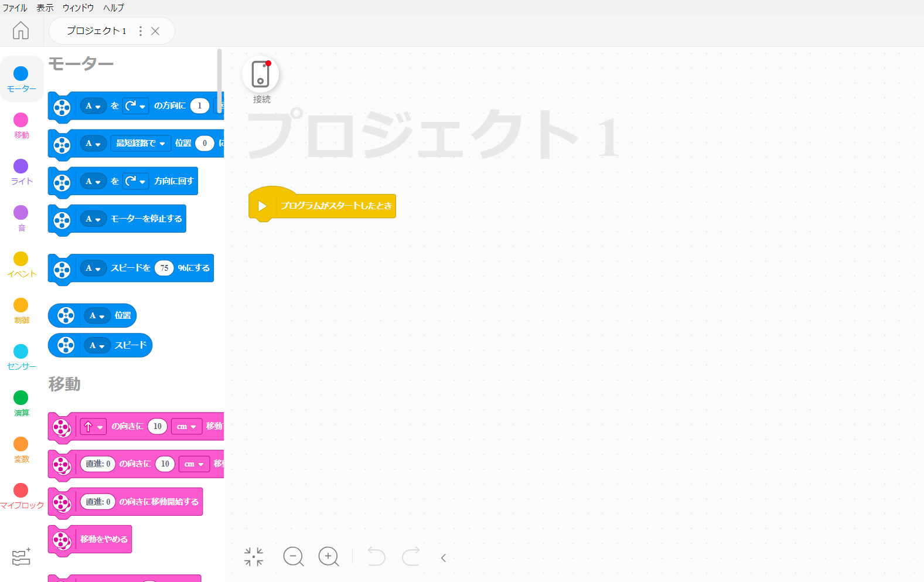Select the マイブロック category circle

click(x=21, y=490)
